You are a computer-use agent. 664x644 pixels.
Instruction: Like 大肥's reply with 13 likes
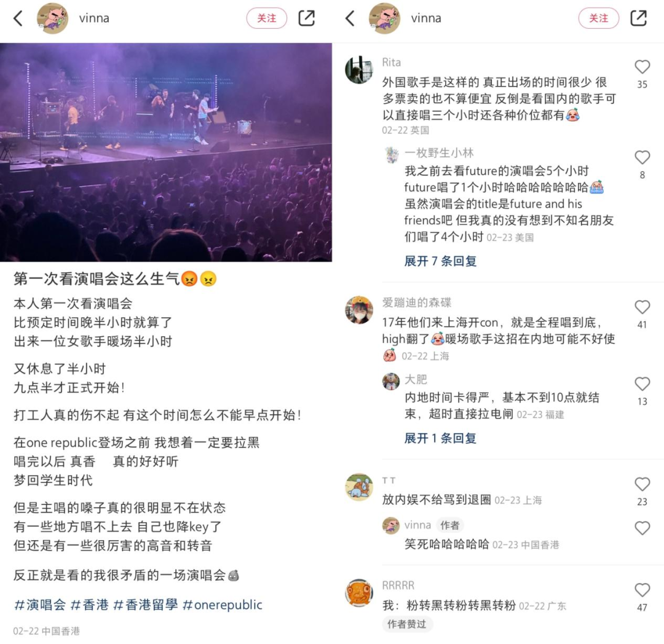pos(642,384)
